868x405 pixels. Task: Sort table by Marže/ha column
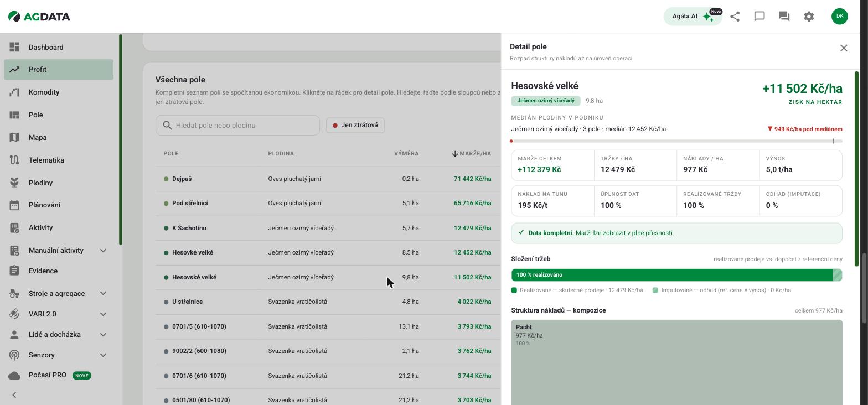472,154
